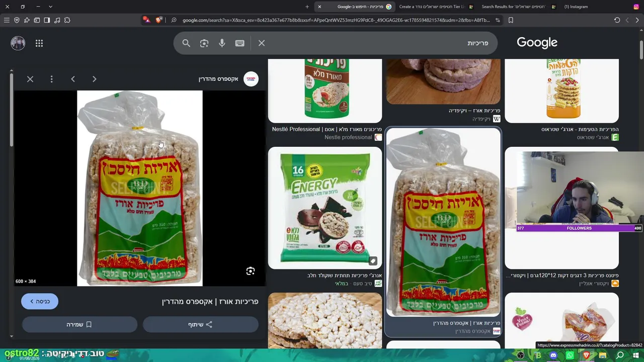
Task: Open the preview panel three-dot more options
Action: pyautogui.click(x=51, y=79)
